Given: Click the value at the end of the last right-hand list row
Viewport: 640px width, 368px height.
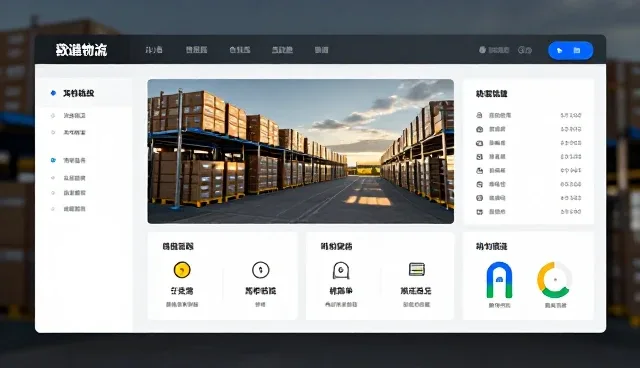Looking at the screenshot, I should point(571,212).
